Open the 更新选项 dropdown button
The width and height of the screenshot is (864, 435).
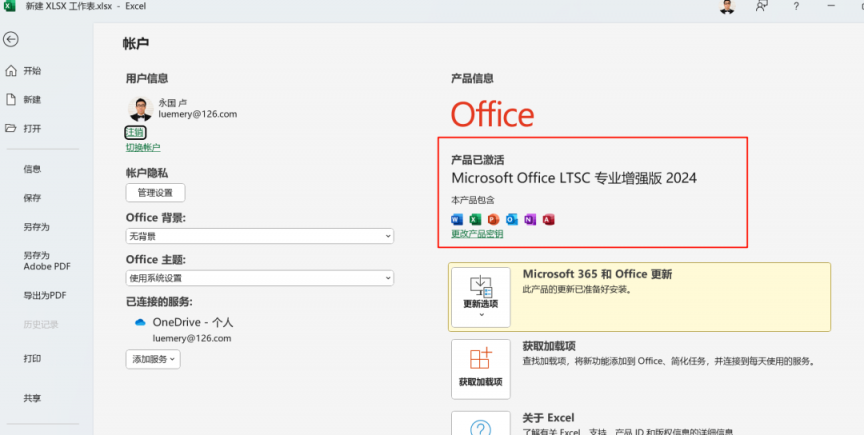coord(480,297)
